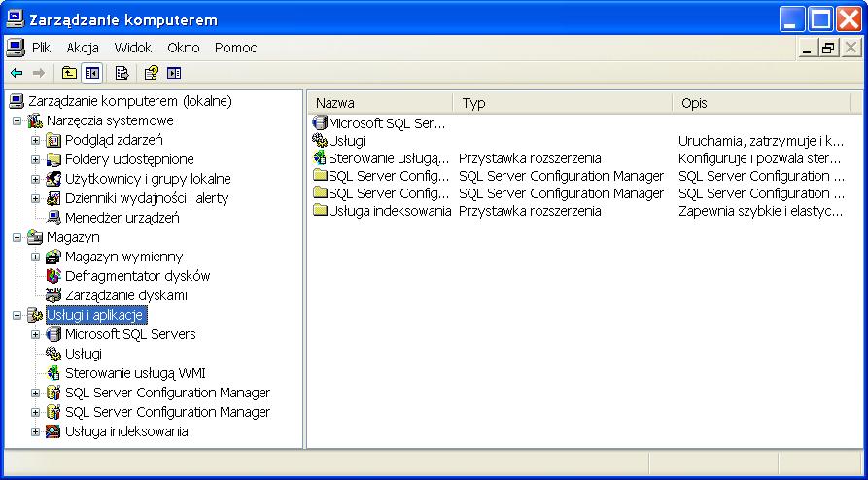
Task: Click description 'Konfiguruje i pozwala ster...'
Action: click(x=760, y=158)
